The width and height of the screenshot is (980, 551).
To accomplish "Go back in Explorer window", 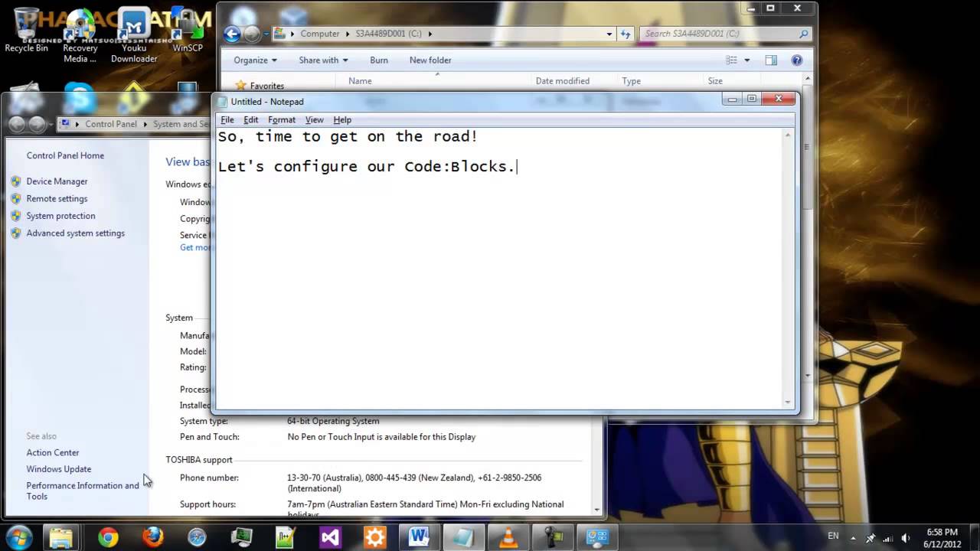I will [231, 34].
